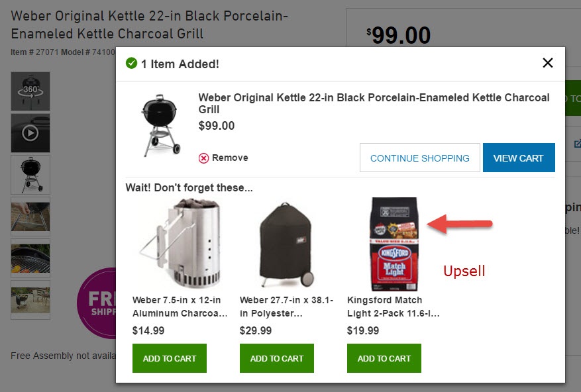The width and height of the screenshot is (581, 392).
Task: Add Weber Polyester grill cover to cart
Action: (x=276, y=358)
